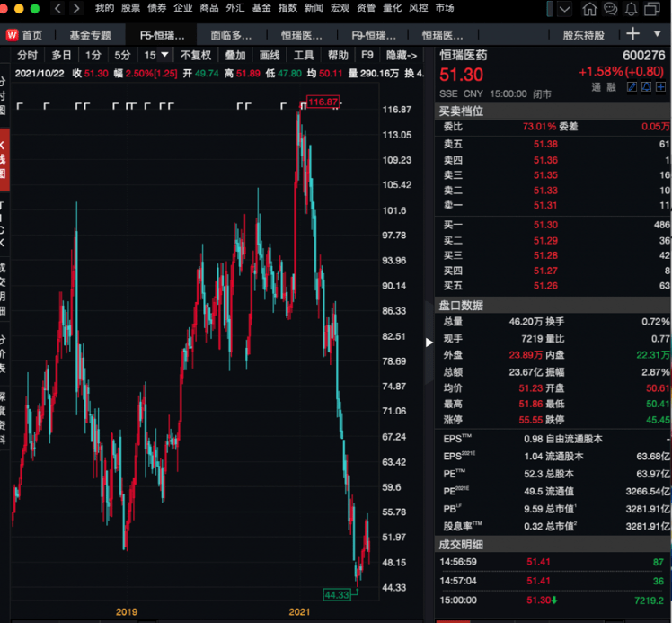The width and height of the screenshot is (672, 623).
Task: Click the multi-window icon at top right
Action: click(652, 9)
